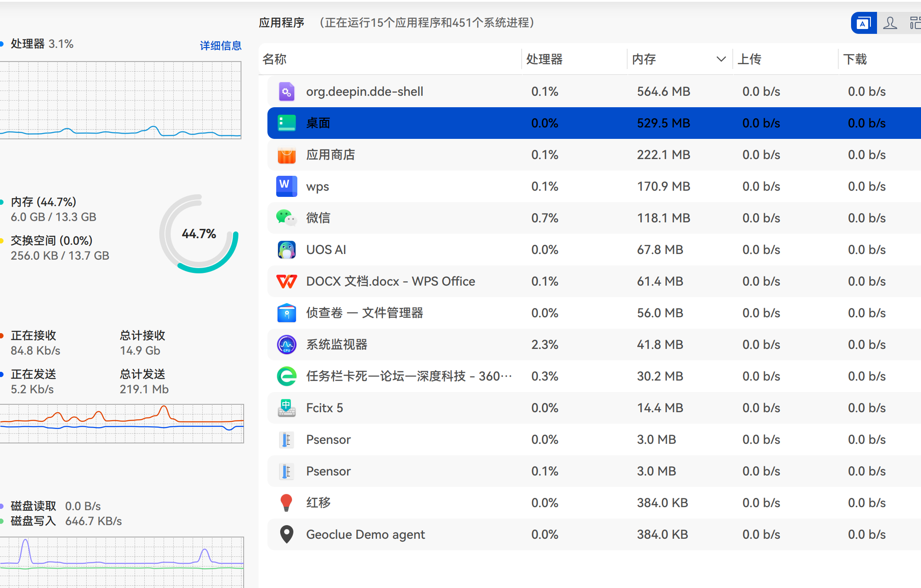Toggle sort arrow in 内存 column
921x588 pixels.
point(721,59)
